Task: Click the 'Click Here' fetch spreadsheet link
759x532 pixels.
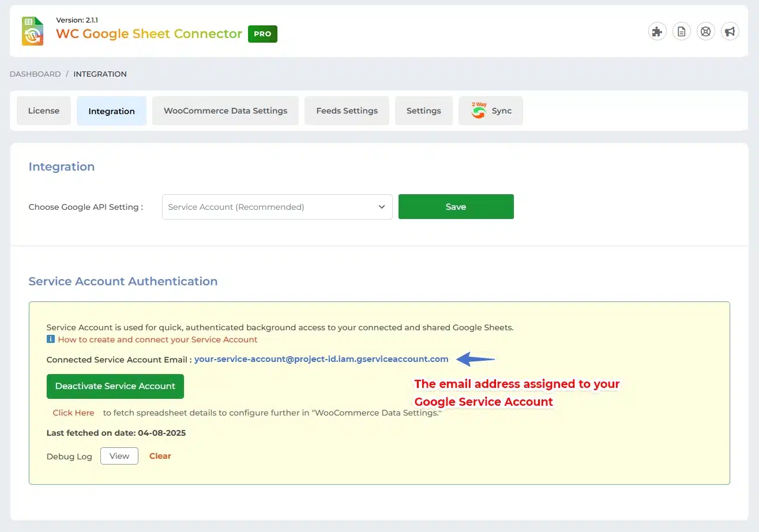Action: (73, 413)
